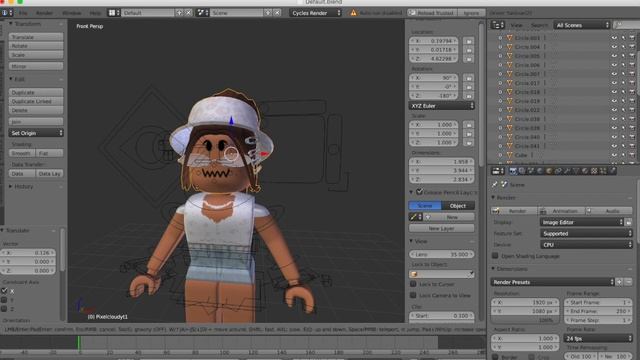Hide Cube using its eye icon

click(614, 155)
